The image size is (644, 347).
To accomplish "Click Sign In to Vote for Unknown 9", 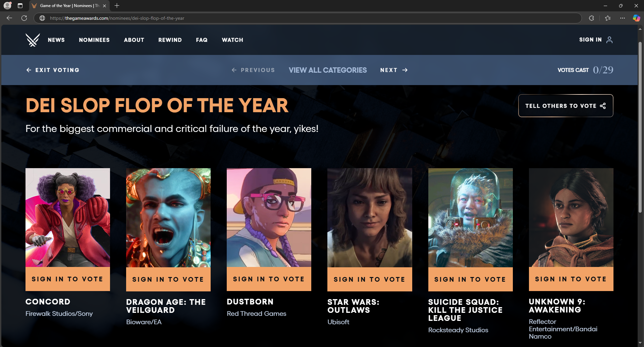I will [x=571, y=279].
